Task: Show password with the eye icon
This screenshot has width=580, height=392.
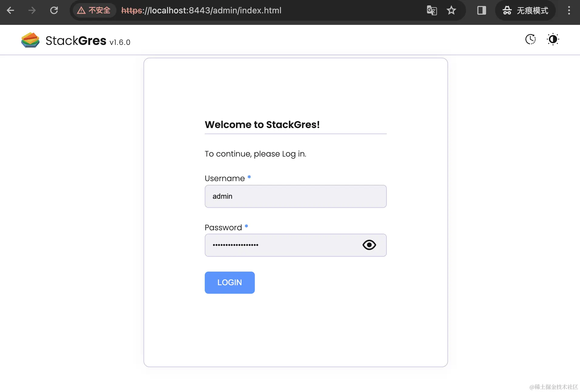Action: [x=369, y=245]
